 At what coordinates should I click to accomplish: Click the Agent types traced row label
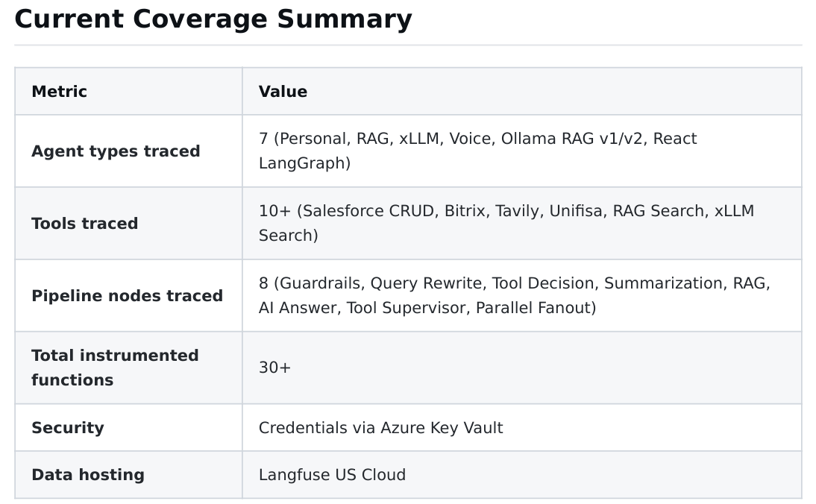pyautogui.click(x=116, y=151)
